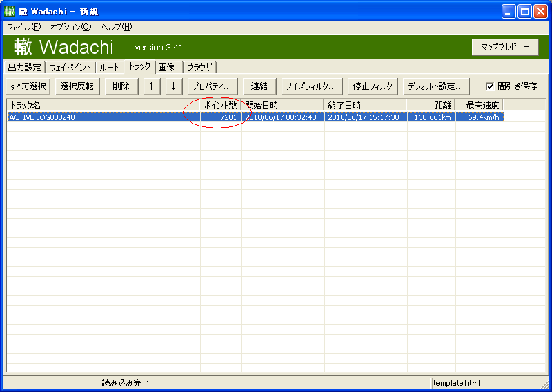Select the トラック tab
The height and width of the screenshot is (392, 552).
click(140, 66)
